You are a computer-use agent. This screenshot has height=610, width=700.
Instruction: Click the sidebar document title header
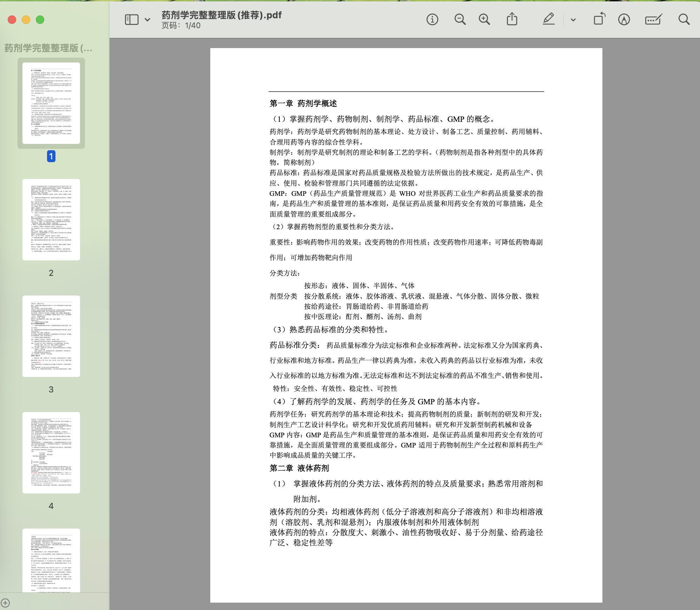[48, 48]
